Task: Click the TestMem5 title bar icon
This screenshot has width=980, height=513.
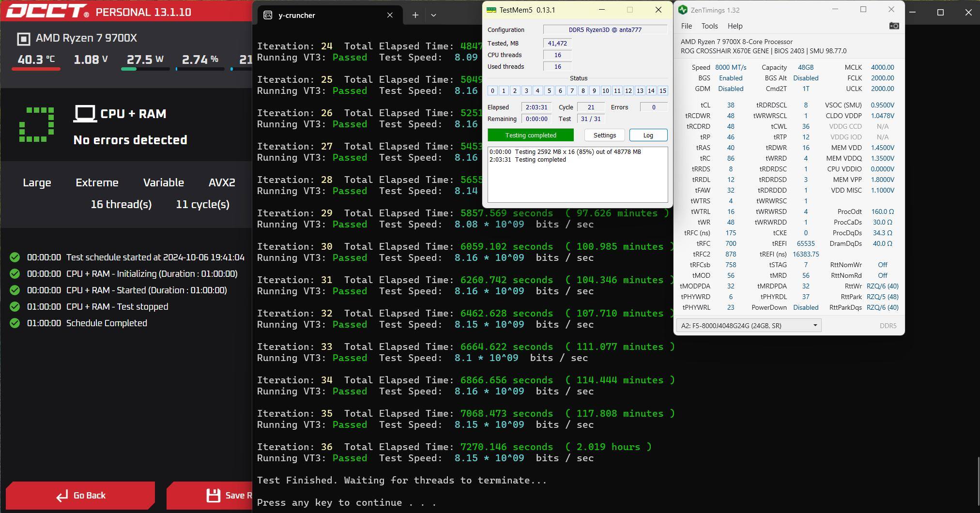Action: pyautogui.click(x=491, y=10)
